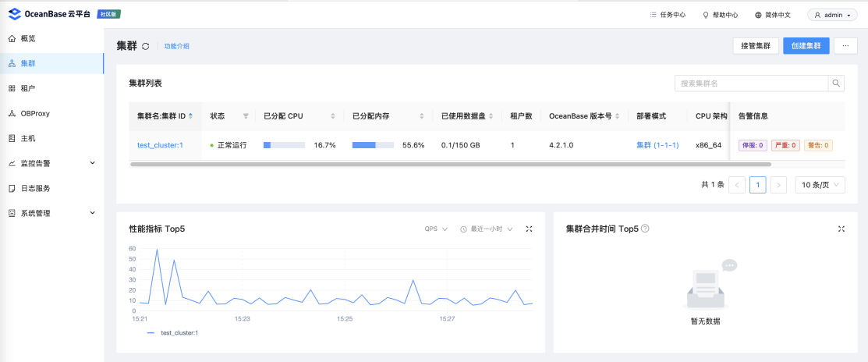Go to next page arrow
The image size is (868, 362).
point(779,185)
